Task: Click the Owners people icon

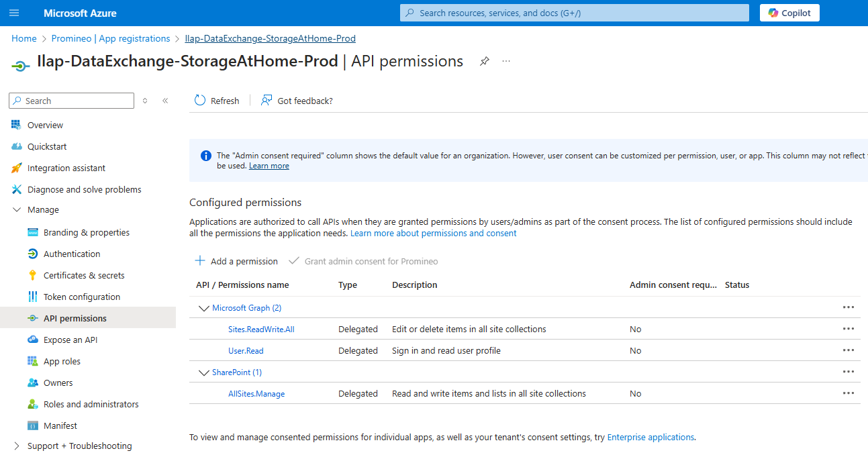Action: click(x=32, y=383)
